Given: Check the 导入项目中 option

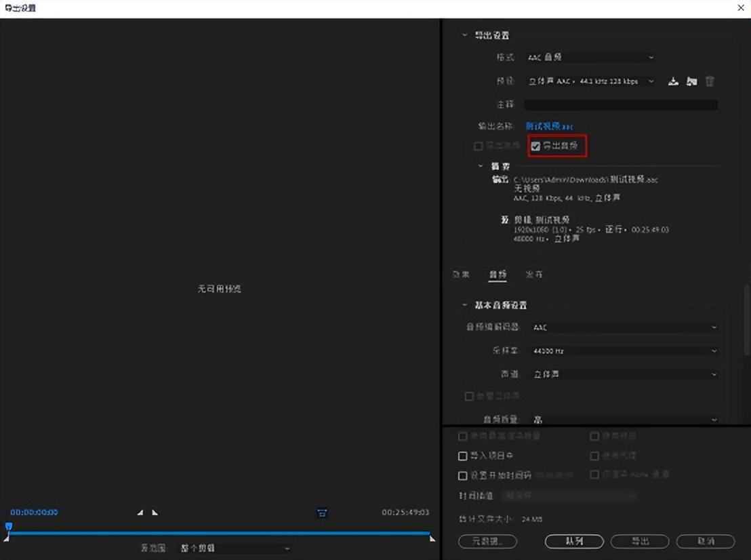Looking at the screenshot, I should click(x=462, y=456).
